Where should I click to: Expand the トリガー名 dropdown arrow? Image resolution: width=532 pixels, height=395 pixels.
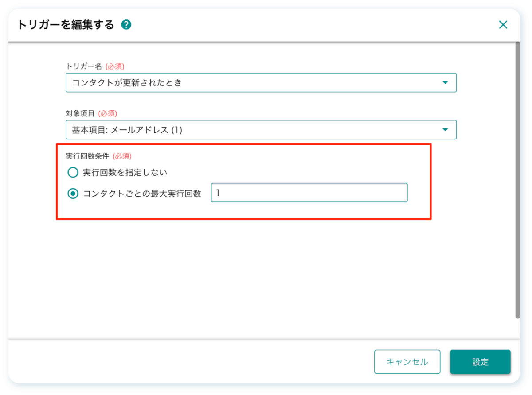[x=445, y=83]
